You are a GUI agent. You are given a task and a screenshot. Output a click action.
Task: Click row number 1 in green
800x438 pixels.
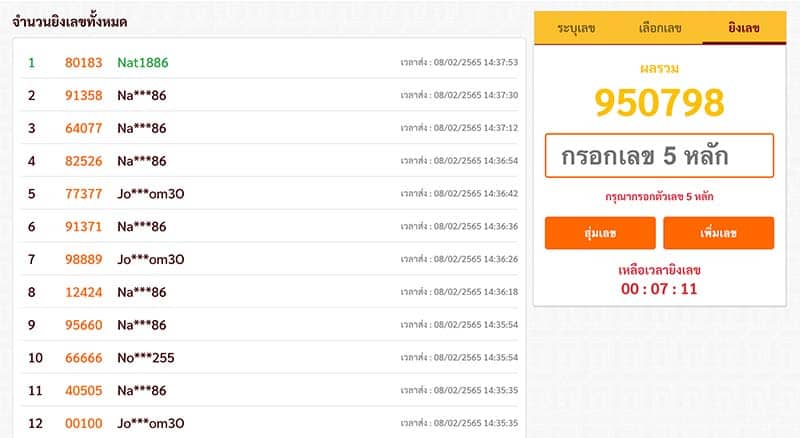(32, 63)
